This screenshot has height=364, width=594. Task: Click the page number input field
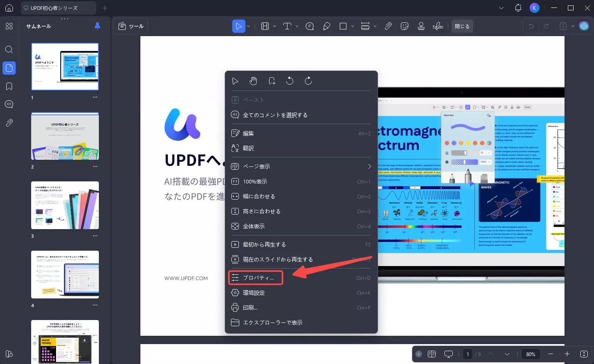pyautogui.click(x=468, y=354)
